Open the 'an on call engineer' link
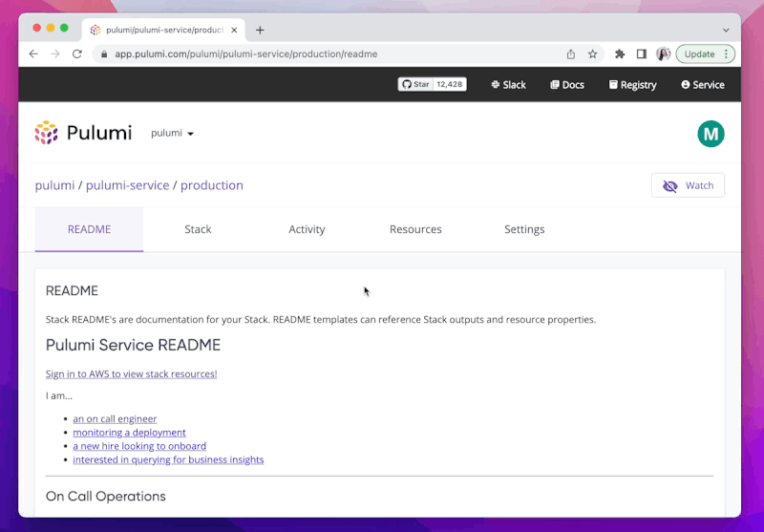 point(115,418)
